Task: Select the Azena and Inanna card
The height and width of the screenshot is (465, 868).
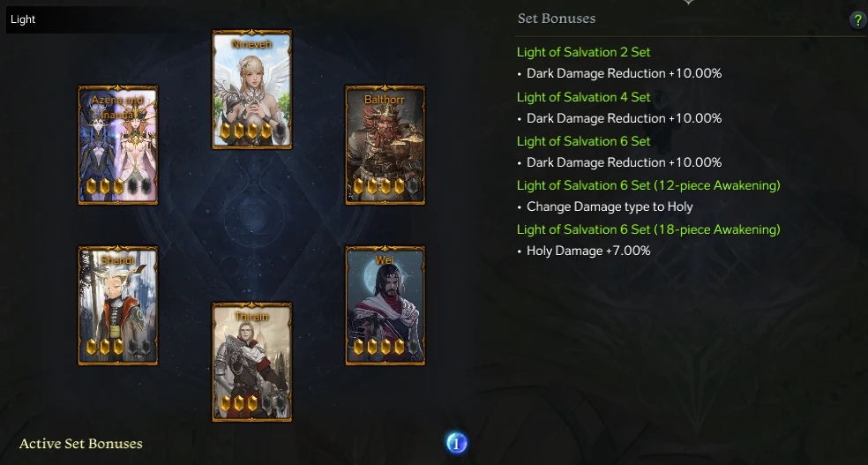Action: coord(118,145)
